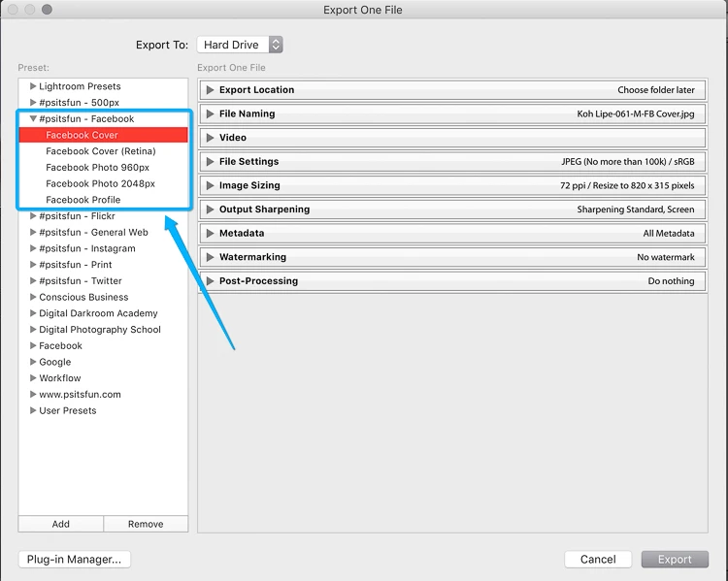
Task: Expand the Post-Processing panel
Action: (x=210, y=281)
